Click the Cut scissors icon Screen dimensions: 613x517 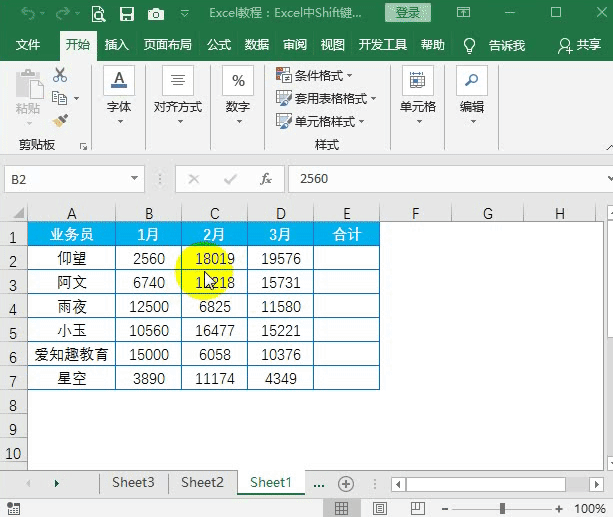[60, 75]
